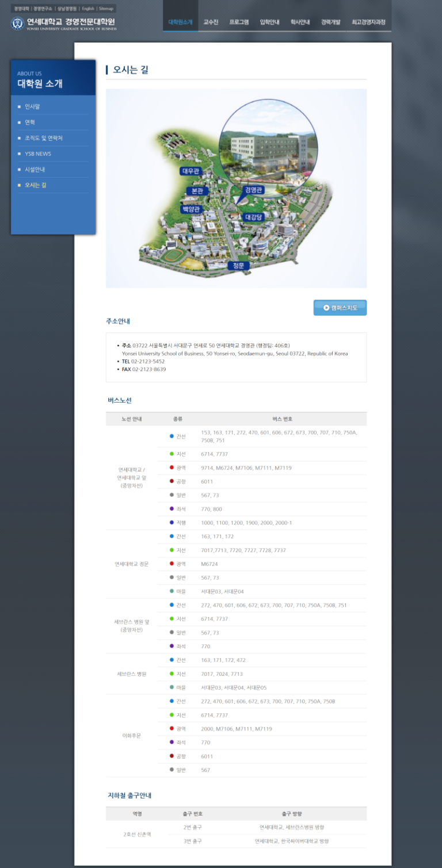Open the 교수진 menu tab
Screen dimensions: 442x868
(211, 22)
